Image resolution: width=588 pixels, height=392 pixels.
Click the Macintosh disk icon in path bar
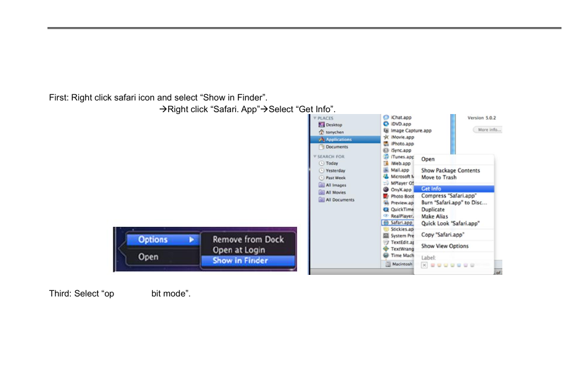click(388, 264)
